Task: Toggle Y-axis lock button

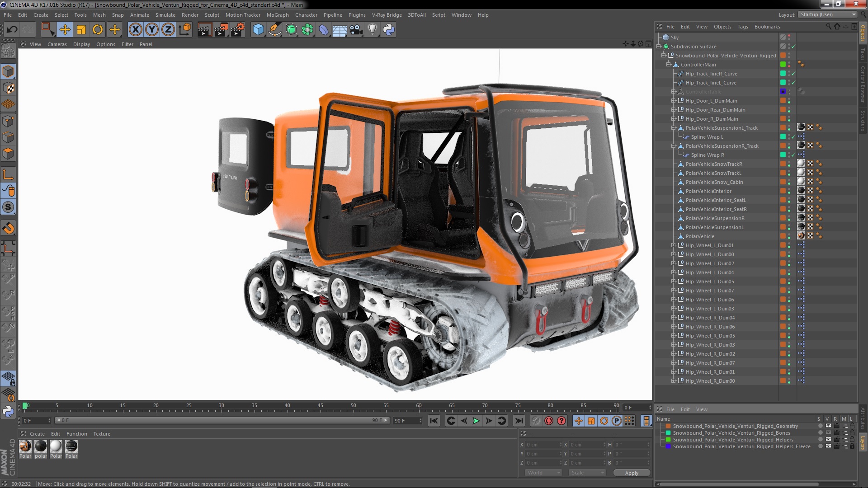Action: [152, 30]
